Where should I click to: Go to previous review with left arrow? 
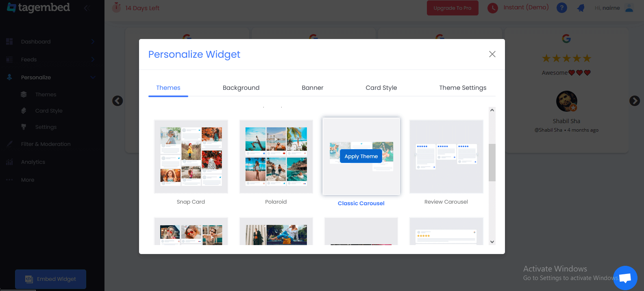point(117,101)
